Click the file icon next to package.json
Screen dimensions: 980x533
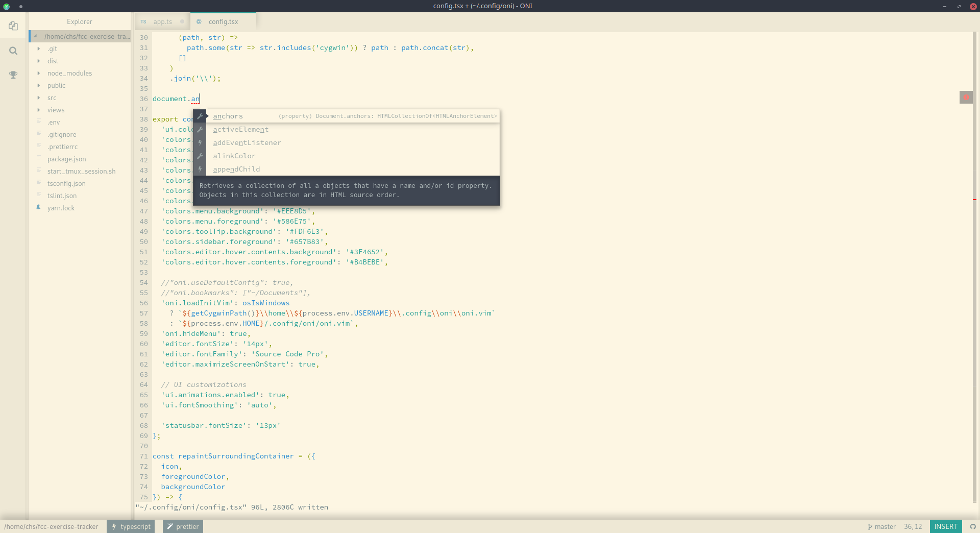[x=39, y=158]
